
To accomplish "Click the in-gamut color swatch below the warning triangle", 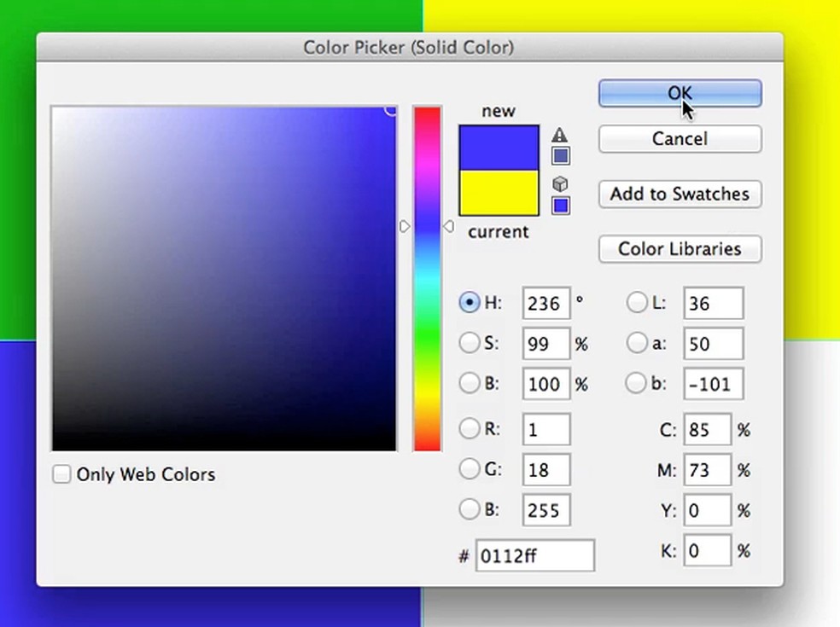I will pos(561,156).
